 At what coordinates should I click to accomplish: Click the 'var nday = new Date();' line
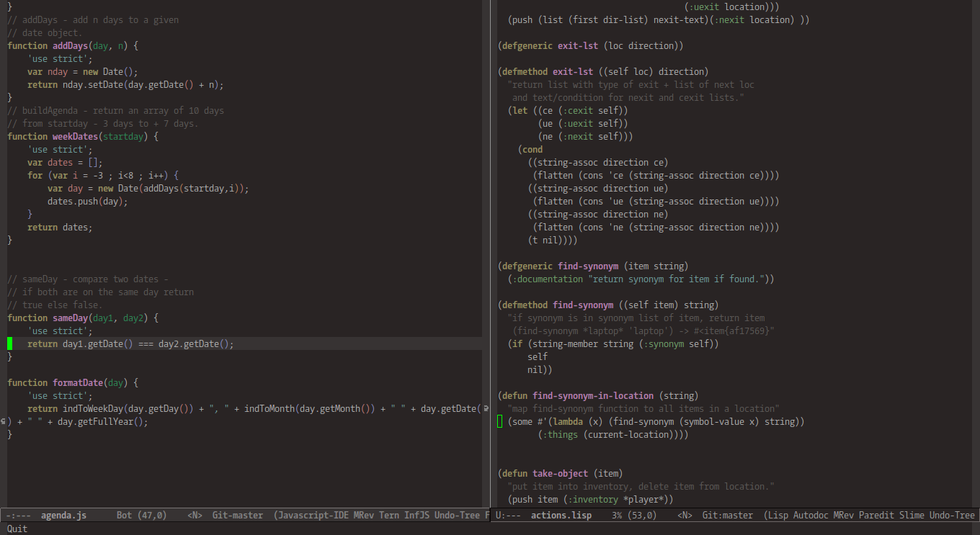pyautogui.click(x=83, y=72)
